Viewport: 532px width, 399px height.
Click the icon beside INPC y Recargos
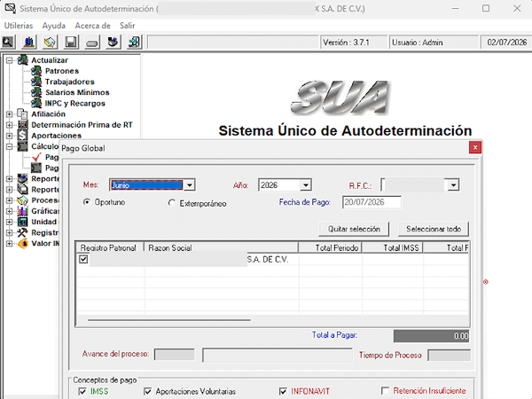click(36, 103)
